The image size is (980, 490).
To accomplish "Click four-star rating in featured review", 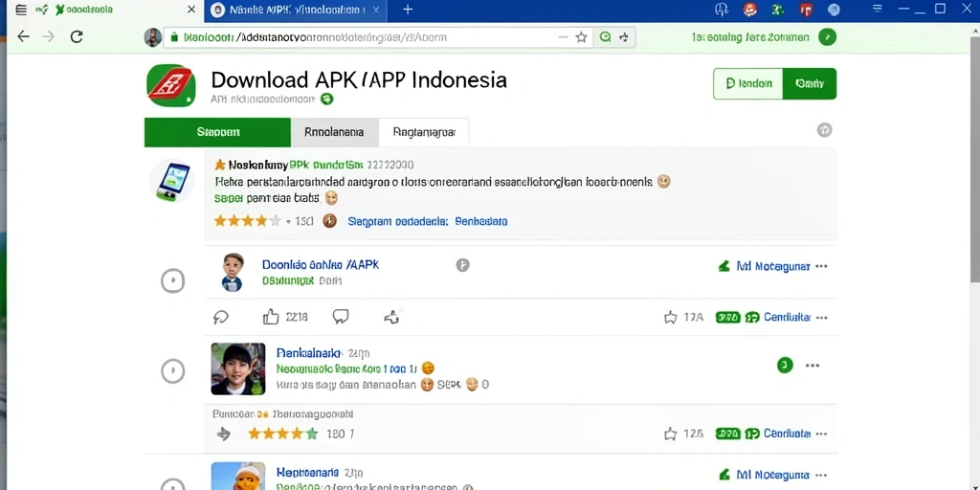I will click(x=248, y=221).
